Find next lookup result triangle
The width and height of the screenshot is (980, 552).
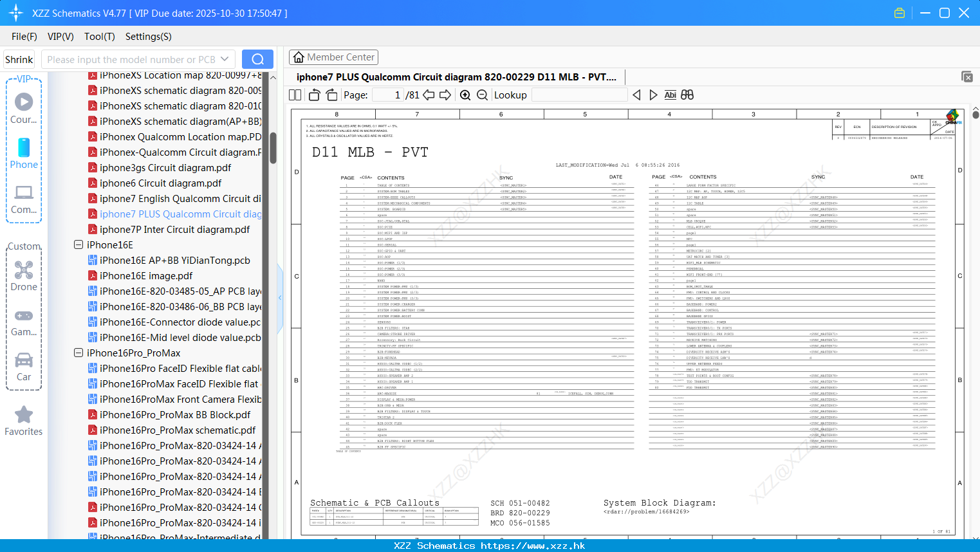click(653, 95)
